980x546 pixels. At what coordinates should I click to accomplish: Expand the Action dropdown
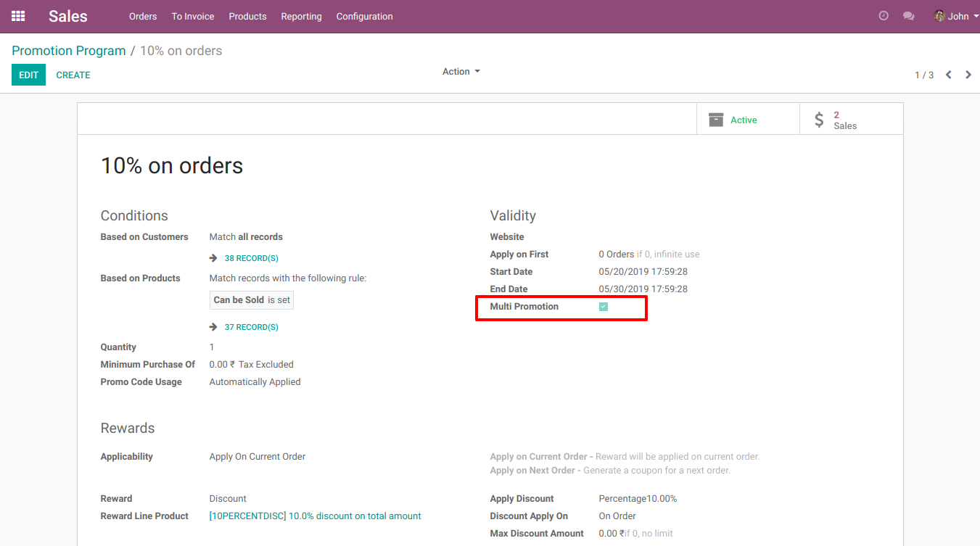[x=461, y=72]
